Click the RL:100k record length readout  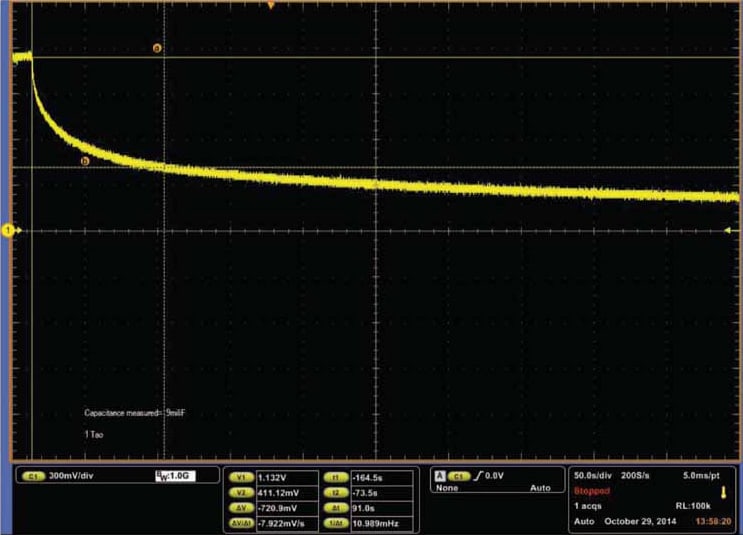point(693,506)
